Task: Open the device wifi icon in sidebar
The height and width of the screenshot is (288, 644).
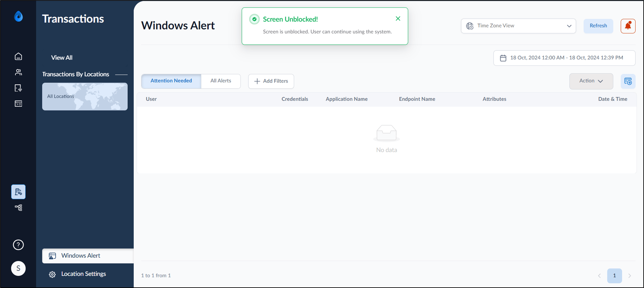Action: pyautogui.click(x=18, y=88)
